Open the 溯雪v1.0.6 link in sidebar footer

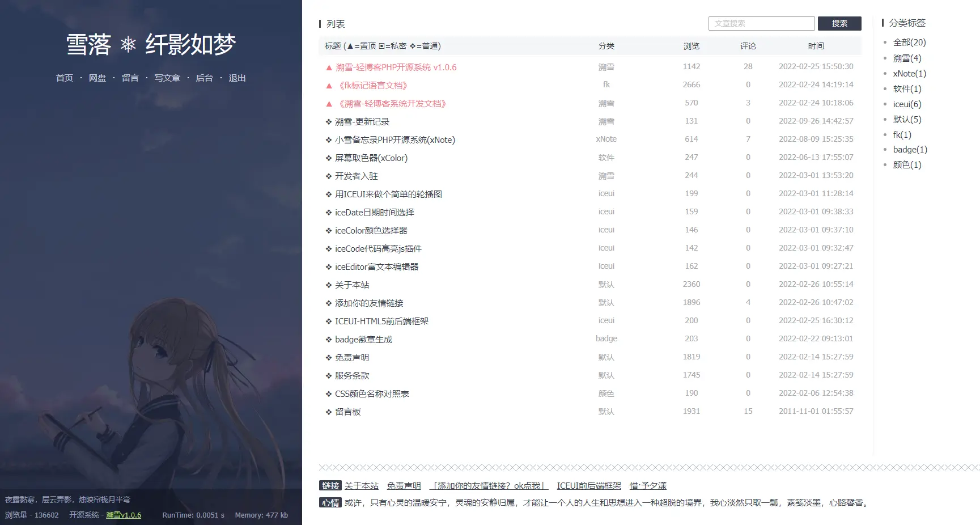pos(124,515)
